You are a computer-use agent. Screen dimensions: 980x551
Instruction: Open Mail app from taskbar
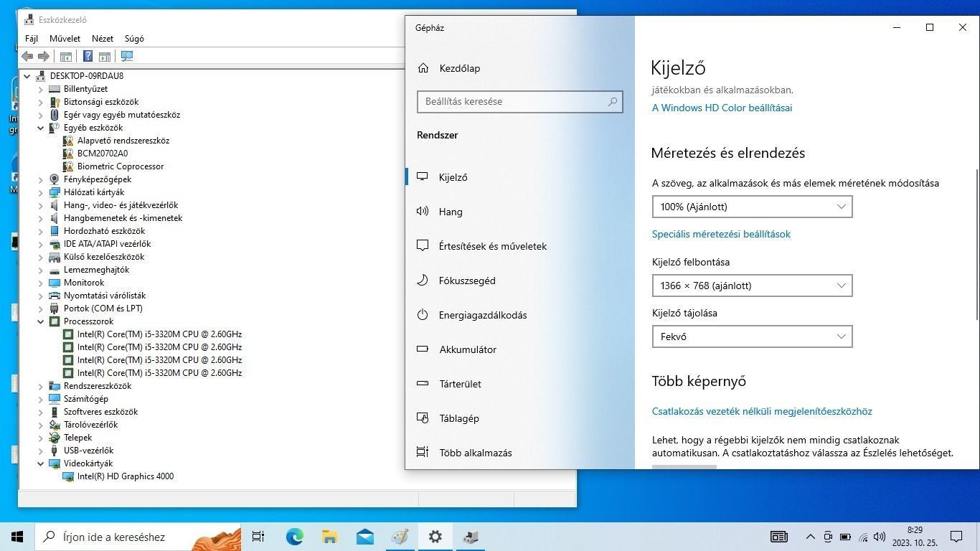[x=365, y=537]
